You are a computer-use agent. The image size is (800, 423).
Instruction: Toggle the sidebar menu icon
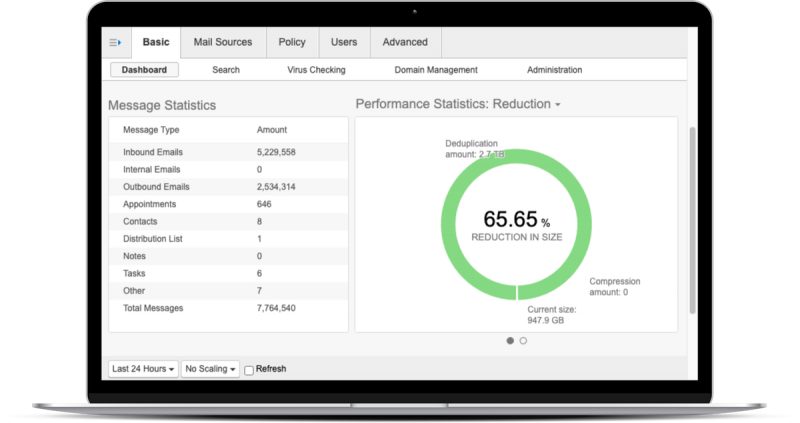115,42
